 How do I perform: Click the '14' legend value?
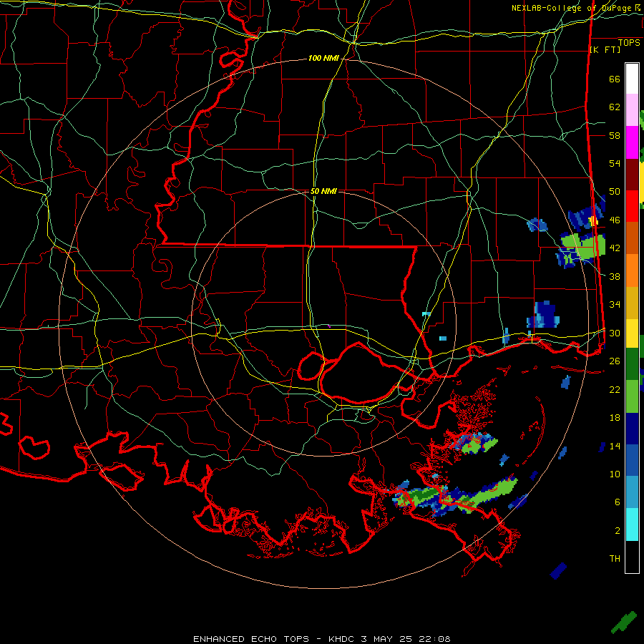tap(615, 446)
